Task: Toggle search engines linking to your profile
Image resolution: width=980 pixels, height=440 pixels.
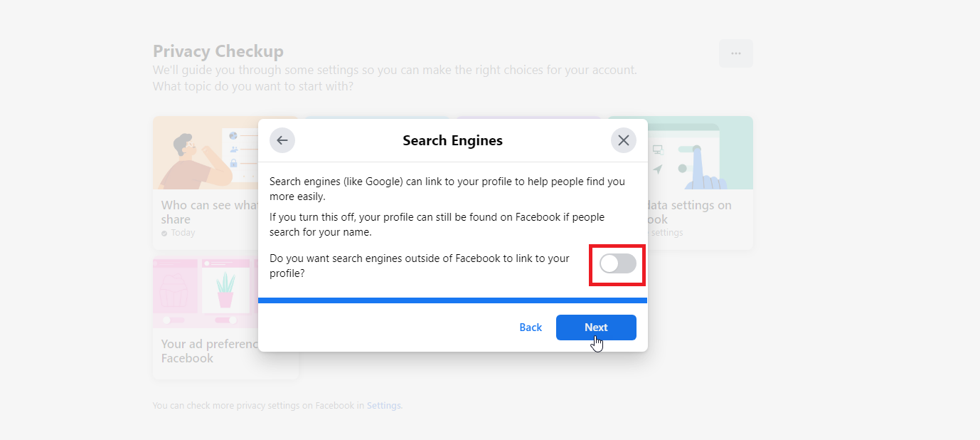Action: (x=617, y=264)
